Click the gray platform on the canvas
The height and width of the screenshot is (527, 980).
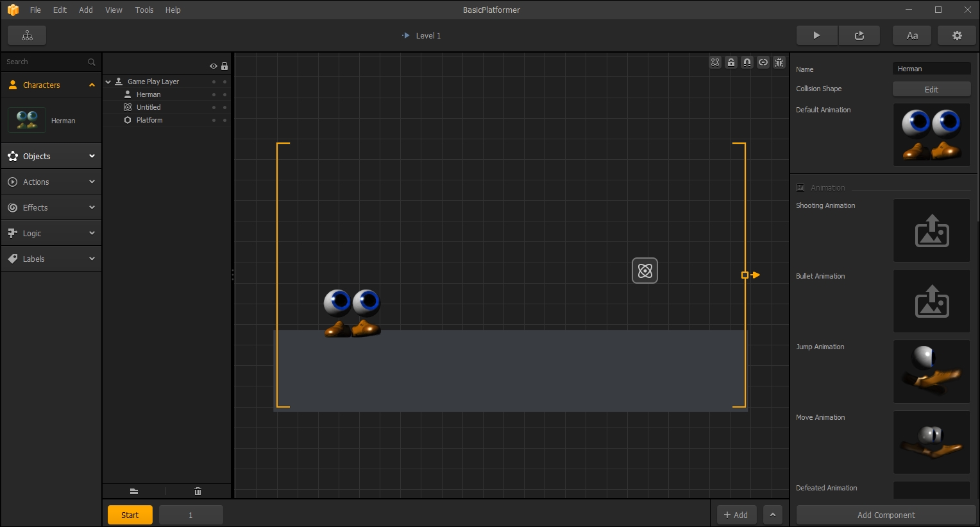[511, 371]
